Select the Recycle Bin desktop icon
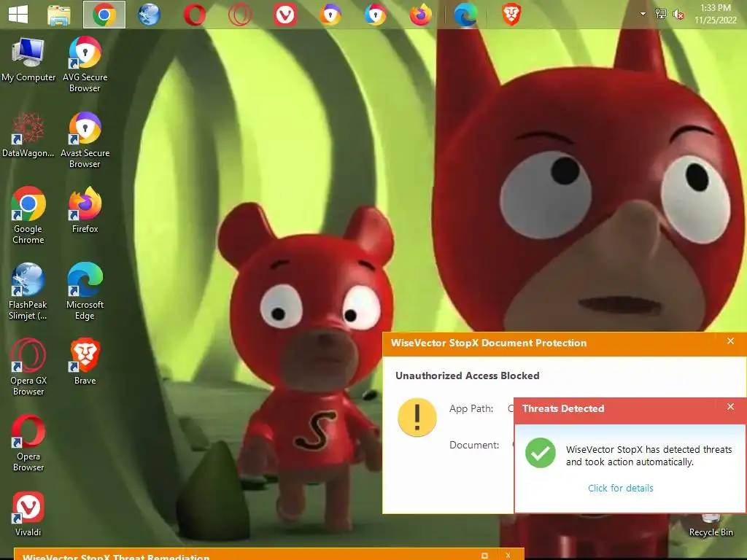The width and height of the screenshot is (747, 560). 711,526
